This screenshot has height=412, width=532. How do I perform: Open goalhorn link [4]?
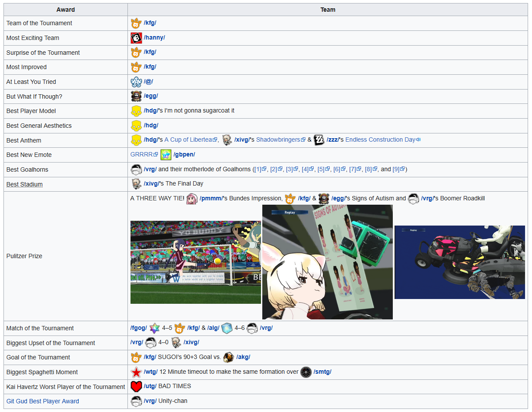tap(308, 169)
